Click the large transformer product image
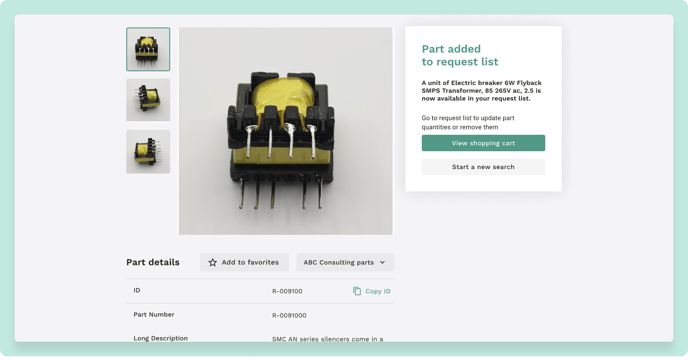The image size is (688, 360). tap(286, 131)
